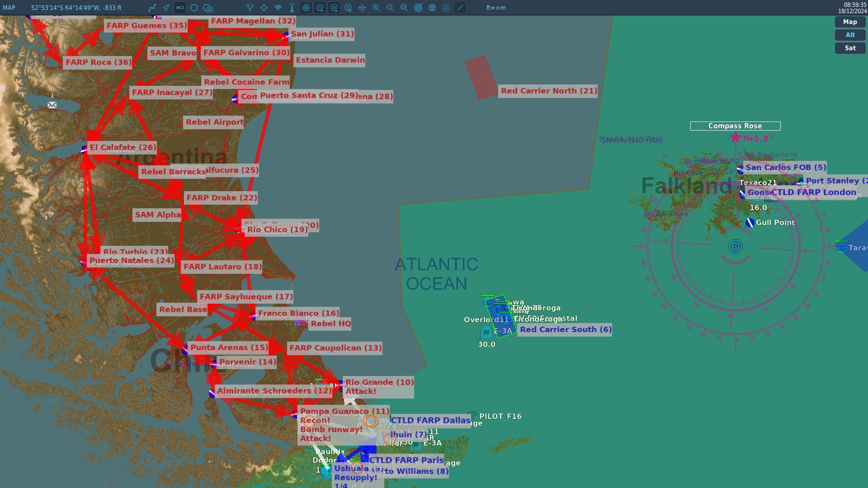868x488 pixels.
Task: Select the route drawing tool icon
Action: click(x=152, y=8)
